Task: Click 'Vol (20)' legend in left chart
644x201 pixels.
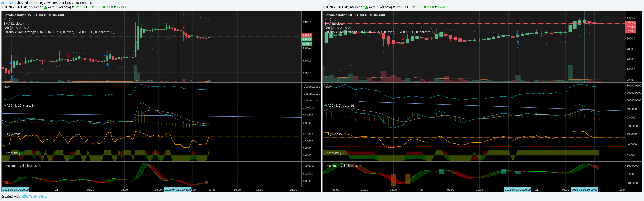Action: click(x=9, y=19)
